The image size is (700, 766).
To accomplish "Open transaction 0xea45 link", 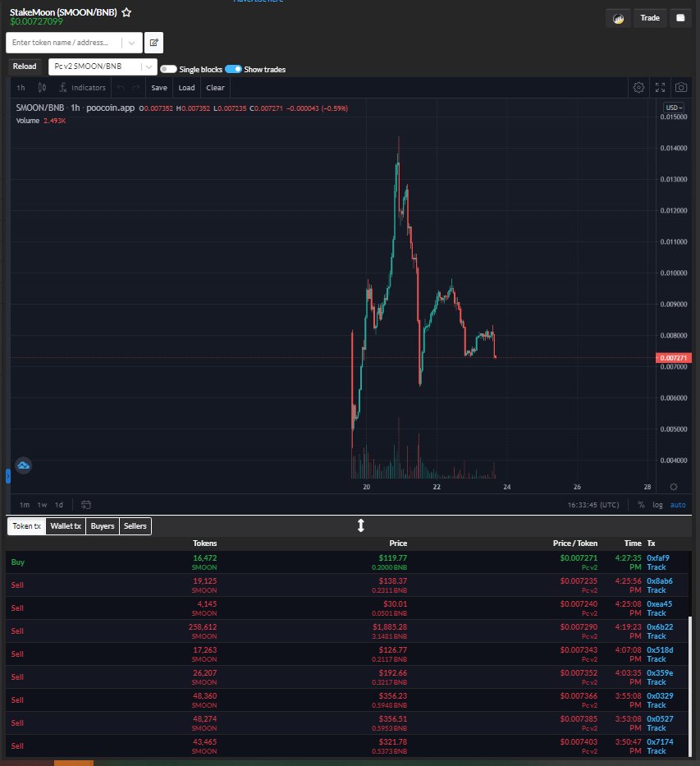I will click(x=660, y=603).
